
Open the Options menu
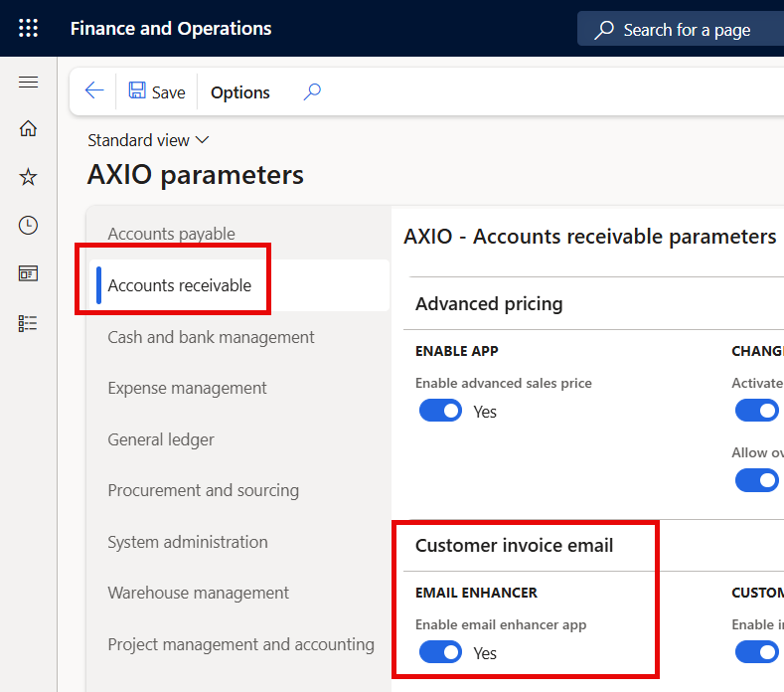tap(240, 92)
